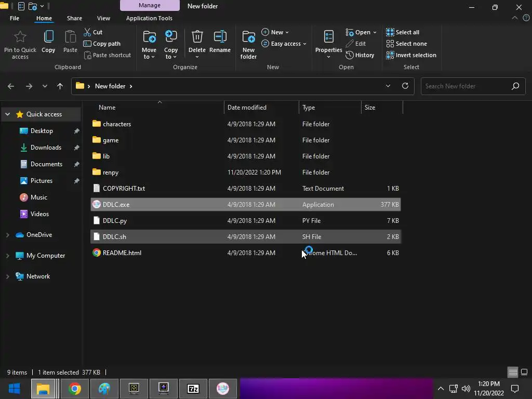Screen dimensions: 532x399
Task: Open Downloads in Quick access
Action: pyautogui.click(x=46, y=148)
